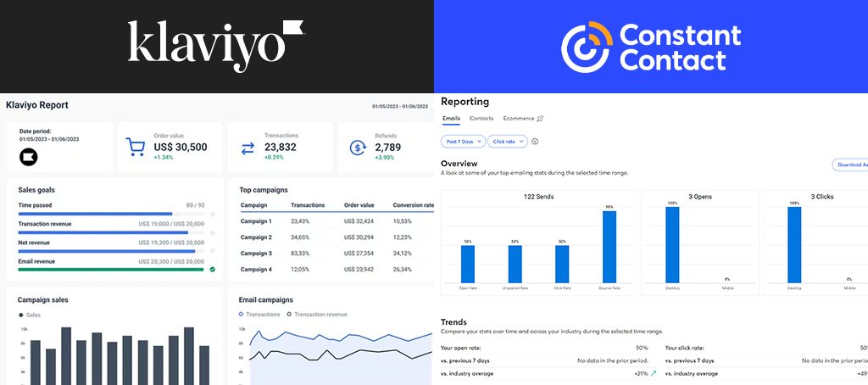Click the Desktop bar in 3 Clicks chart
Viewport: 868px width, 385px height.
click(x=794, y=245)
